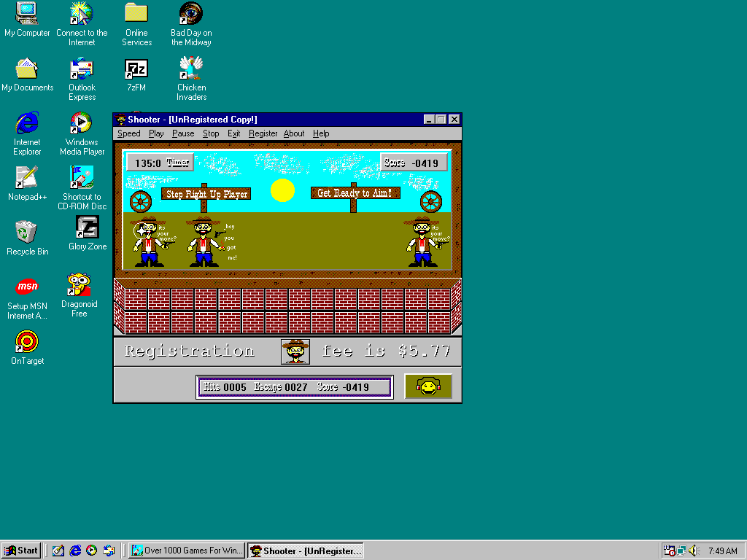Open the Chicken Invaders desktop icon

pyautogui.click(x=191, y=69)
